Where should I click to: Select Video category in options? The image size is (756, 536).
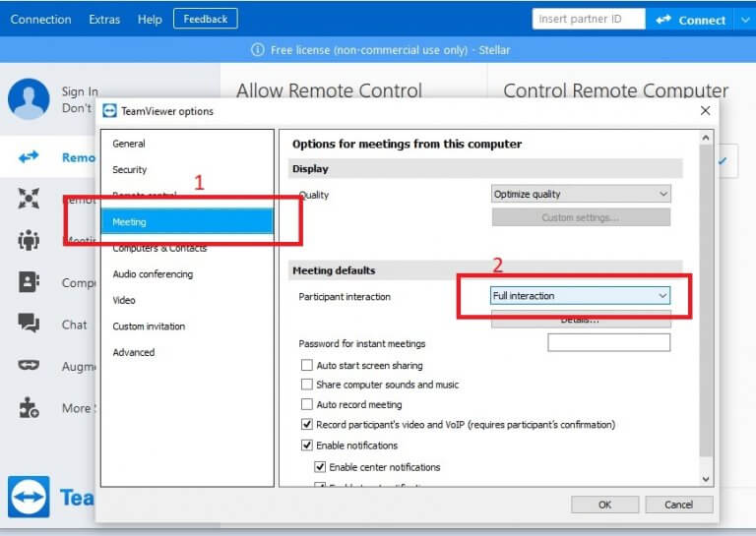(187, 300)
